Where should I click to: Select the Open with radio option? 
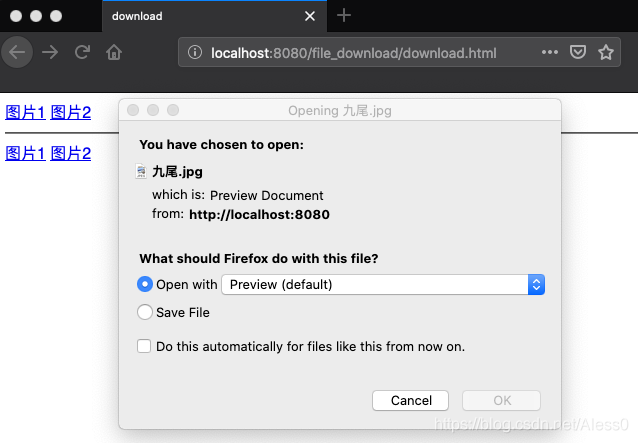click(x=145, y=284)
